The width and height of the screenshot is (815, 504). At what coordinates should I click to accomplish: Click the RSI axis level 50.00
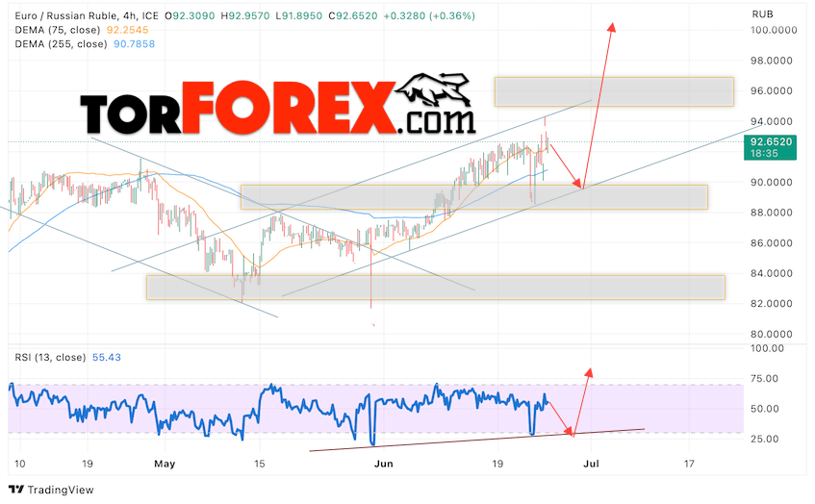click(765, 409)
